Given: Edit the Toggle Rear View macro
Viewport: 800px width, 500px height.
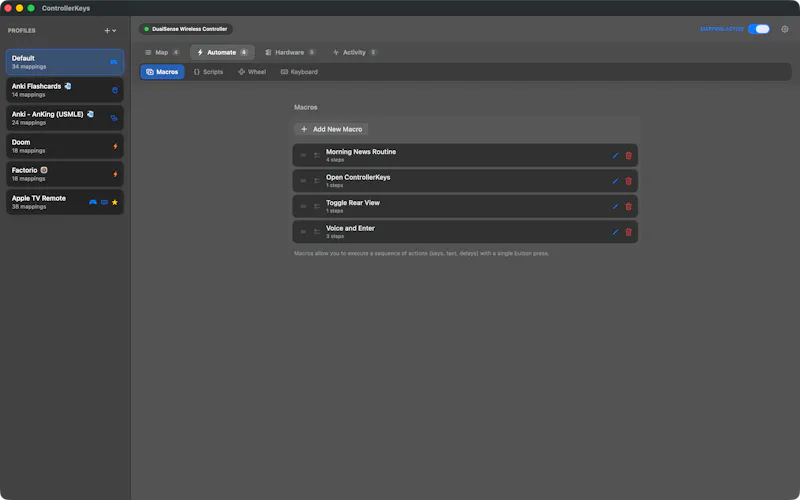Looking at the screenshot, I should 615,207.
